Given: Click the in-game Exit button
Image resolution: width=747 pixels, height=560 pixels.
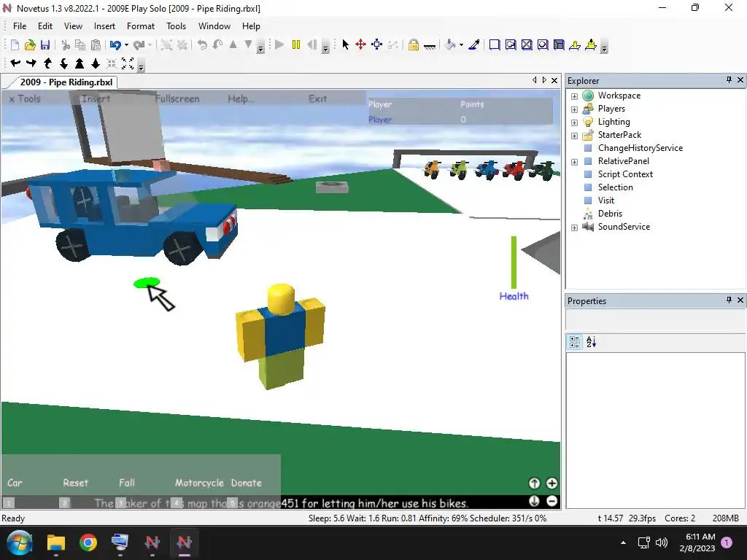Looking at the screenshot, I should [318, 98].
